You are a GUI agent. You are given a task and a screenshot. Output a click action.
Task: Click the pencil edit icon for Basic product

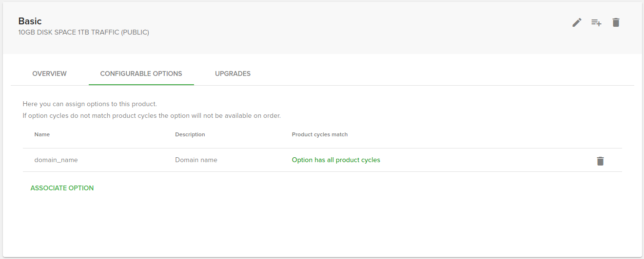coord(577,22)
